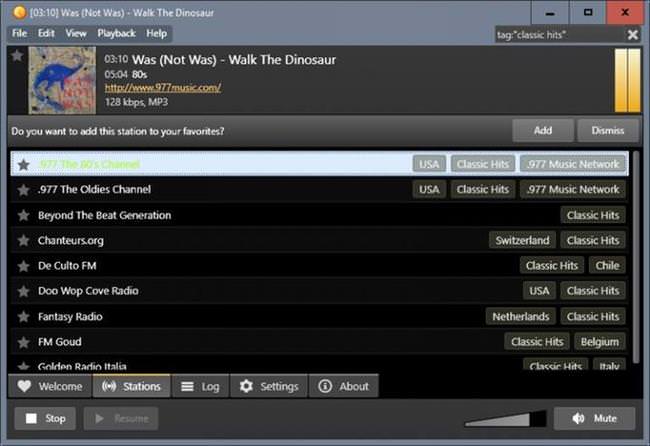This screenshot has width=650, height=446.
Task: Select the Chanteurs.org station row
Action: pyautogui.click(x=319, y=240)
